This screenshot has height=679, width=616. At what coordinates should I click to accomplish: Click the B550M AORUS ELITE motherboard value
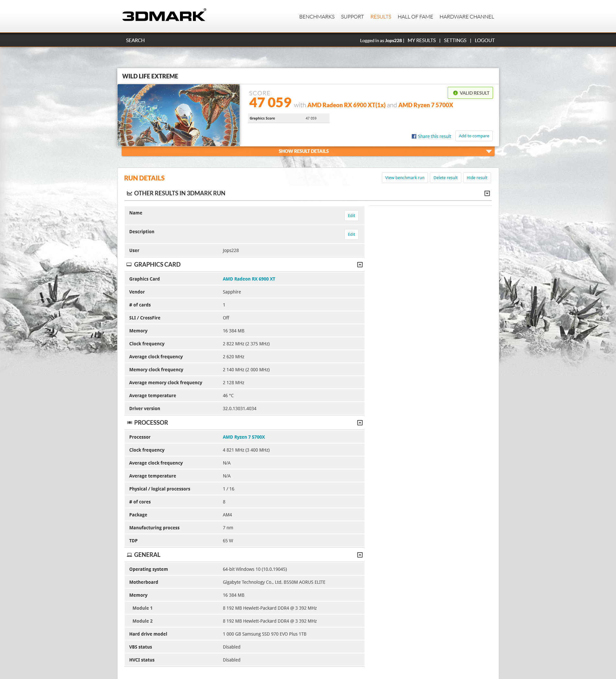(274, 582)
